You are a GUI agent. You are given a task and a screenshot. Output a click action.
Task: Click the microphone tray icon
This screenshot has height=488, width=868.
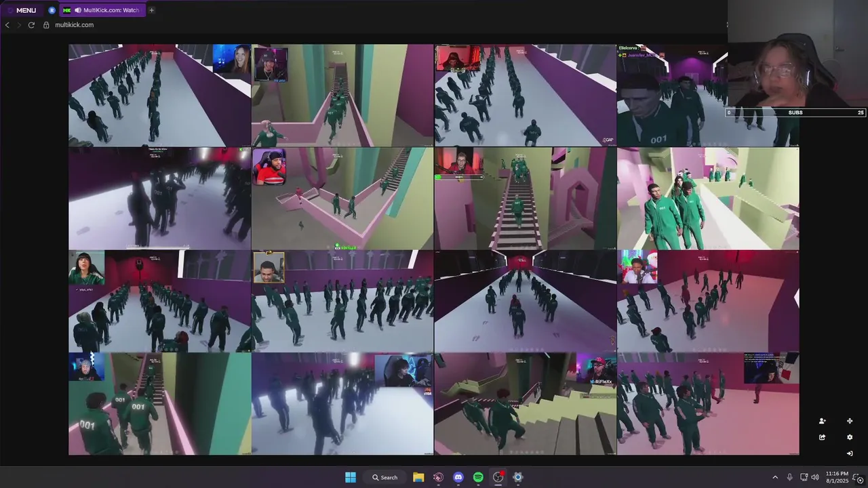pos(790,477)
